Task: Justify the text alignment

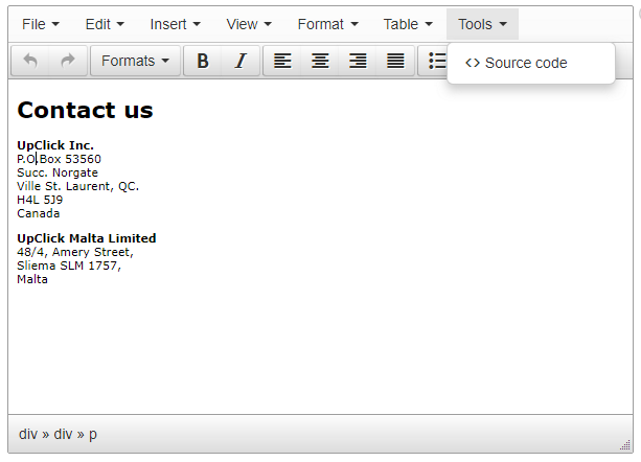Action: pos(396,61)
